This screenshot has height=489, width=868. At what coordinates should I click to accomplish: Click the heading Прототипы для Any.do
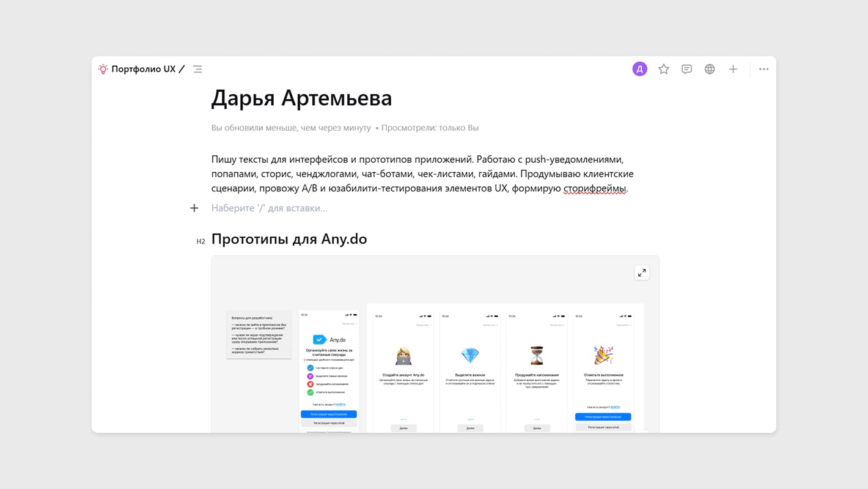click(289, 239)
